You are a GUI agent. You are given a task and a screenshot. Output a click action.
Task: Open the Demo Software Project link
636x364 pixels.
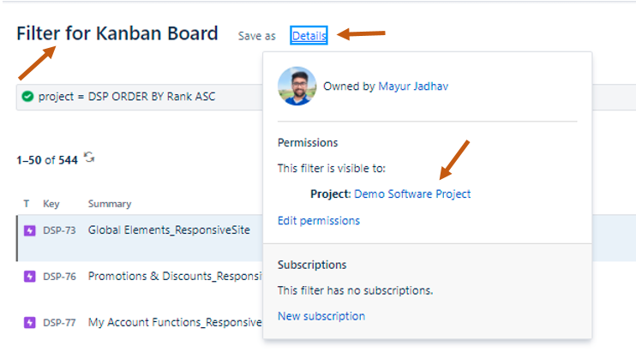[412, 194]
